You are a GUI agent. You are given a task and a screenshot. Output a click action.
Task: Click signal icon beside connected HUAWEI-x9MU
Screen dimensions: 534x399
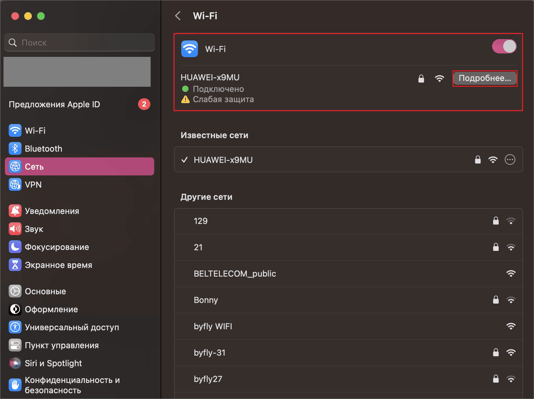440,78
